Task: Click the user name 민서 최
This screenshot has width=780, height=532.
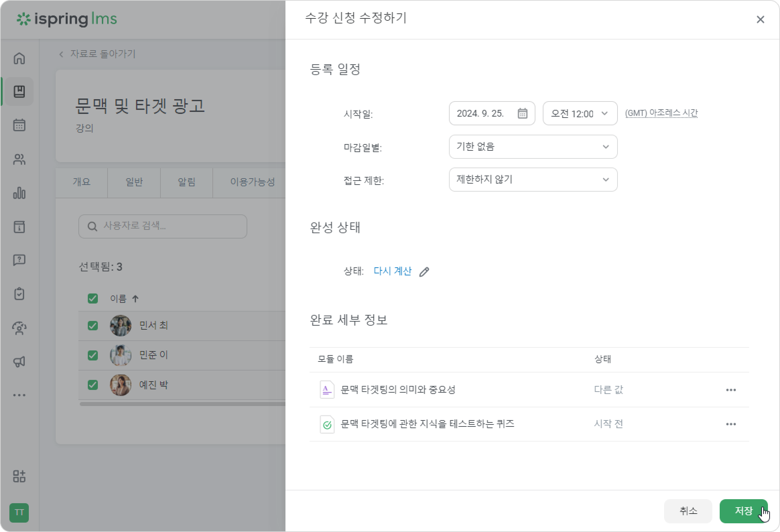Action: [x=153, y=325]
